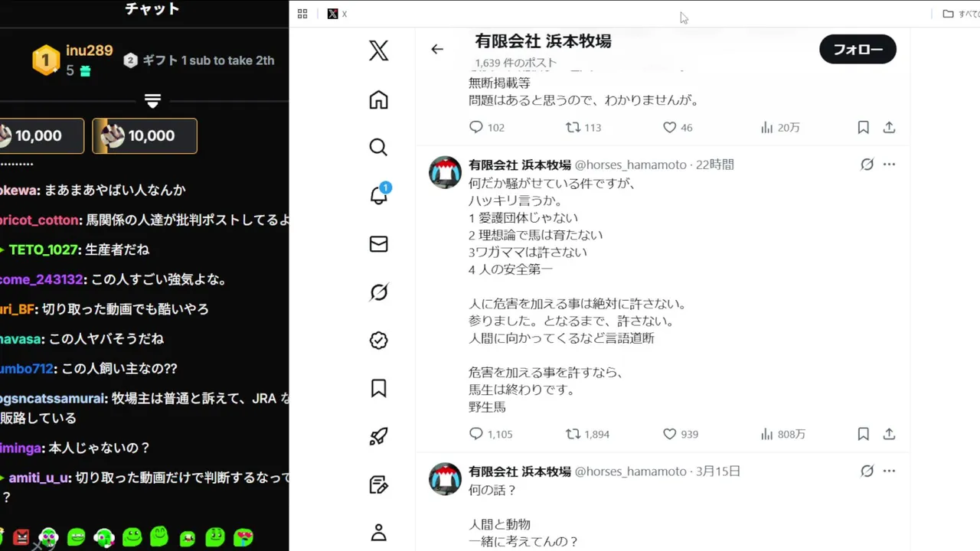The image size is (980, 551).
Task: Share the post with 808万 views
Action: pos(889,434)
